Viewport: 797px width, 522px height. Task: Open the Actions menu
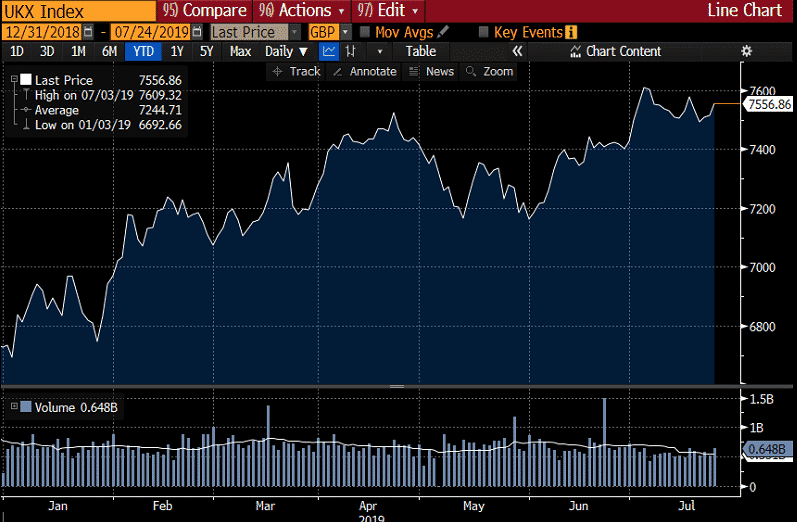[301, 10]
